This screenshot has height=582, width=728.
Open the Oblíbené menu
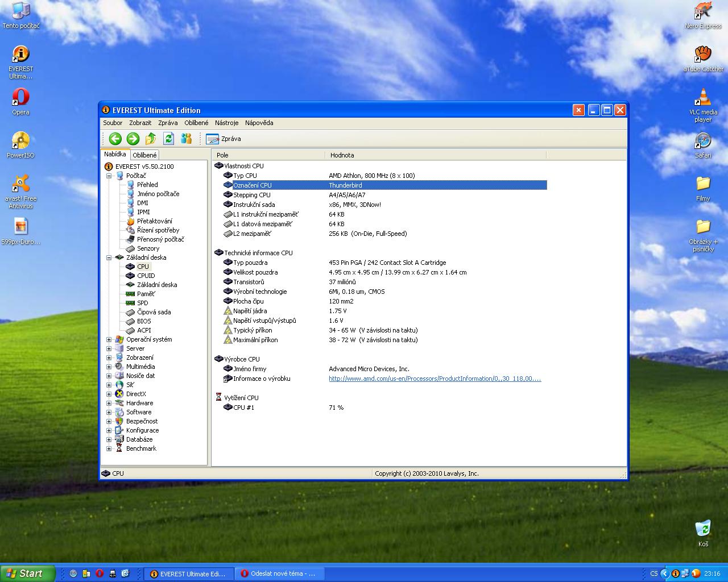196,123
